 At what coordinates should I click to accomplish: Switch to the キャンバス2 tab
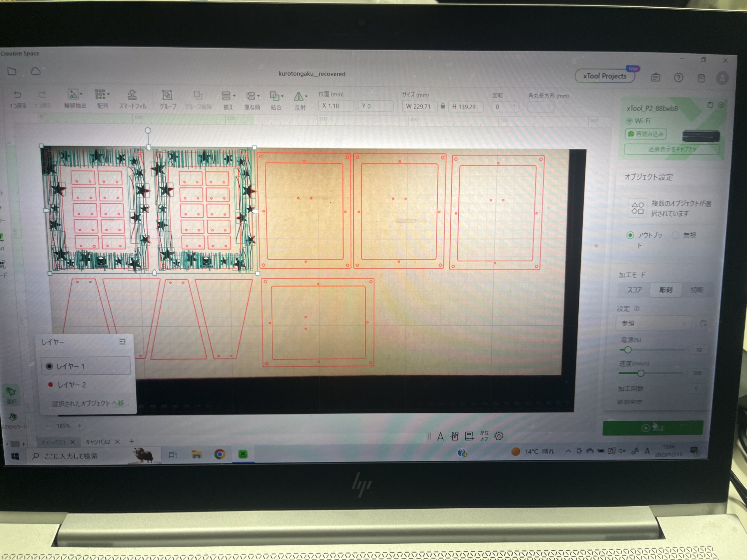98,442
